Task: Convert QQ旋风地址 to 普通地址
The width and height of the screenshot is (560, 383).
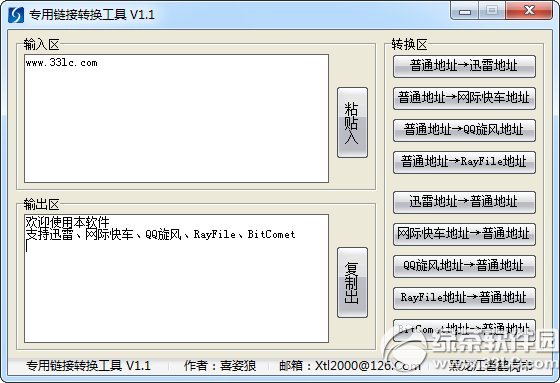Action: click(464, 266)
